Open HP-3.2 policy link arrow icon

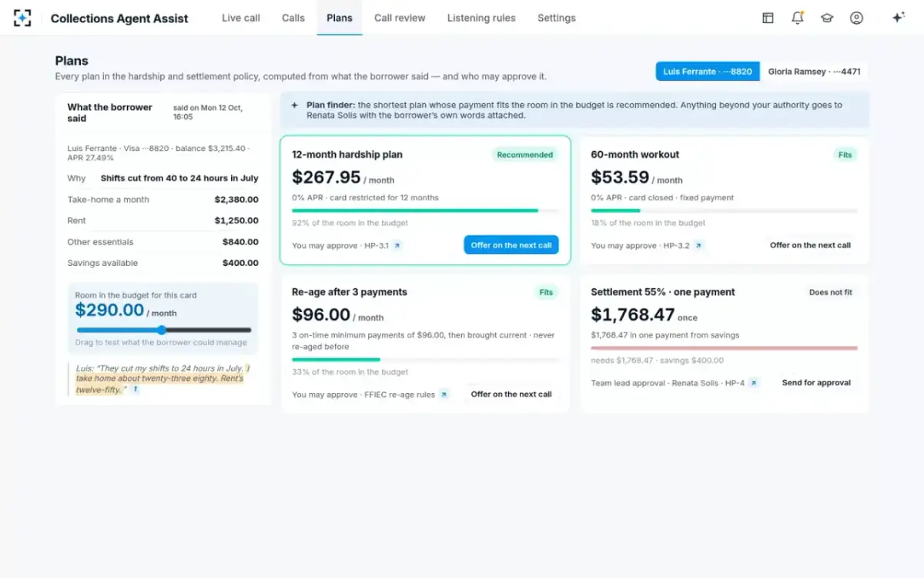(x=698, y=246)
